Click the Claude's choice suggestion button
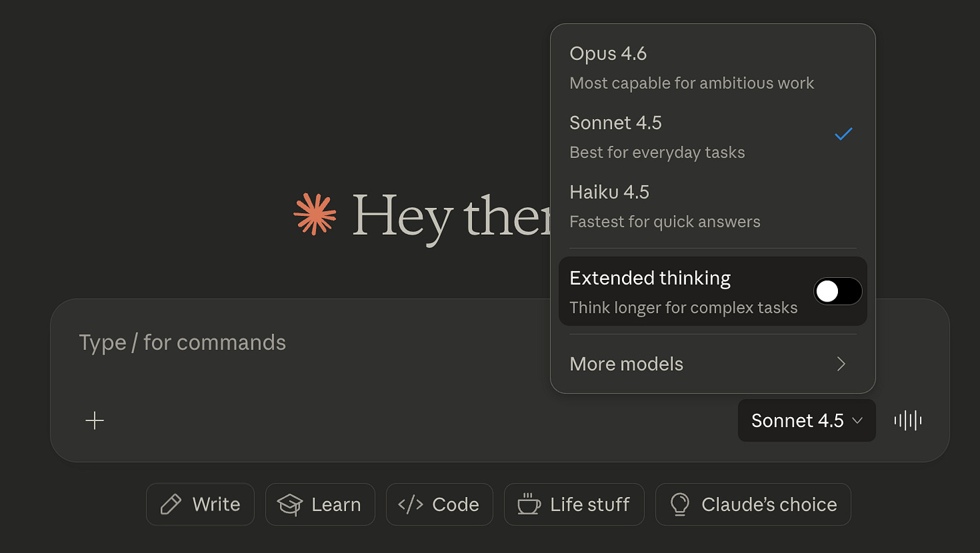This screenshot has width=980, height=553. point(753,505)
